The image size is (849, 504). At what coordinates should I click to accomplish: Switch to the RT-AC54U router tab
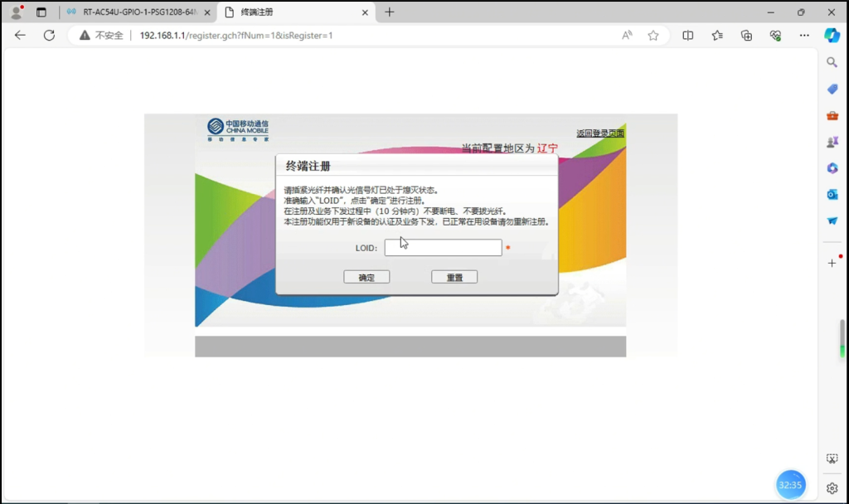coord(138,12)
